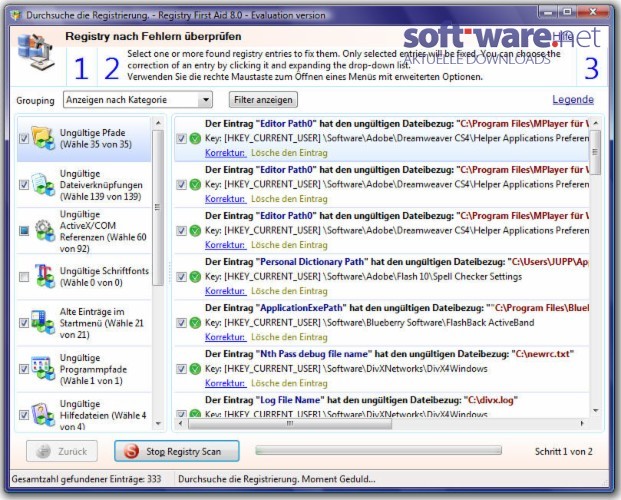The width and height of the screenshot is (621, 500).
Task: Select the ApplicationExePath entry title text
Action: click(x=397, y=308)
